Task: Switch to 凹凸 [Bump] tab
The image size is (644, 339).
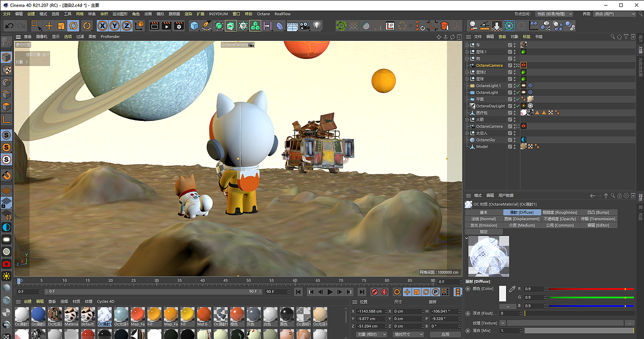Action: coord(598,212)
